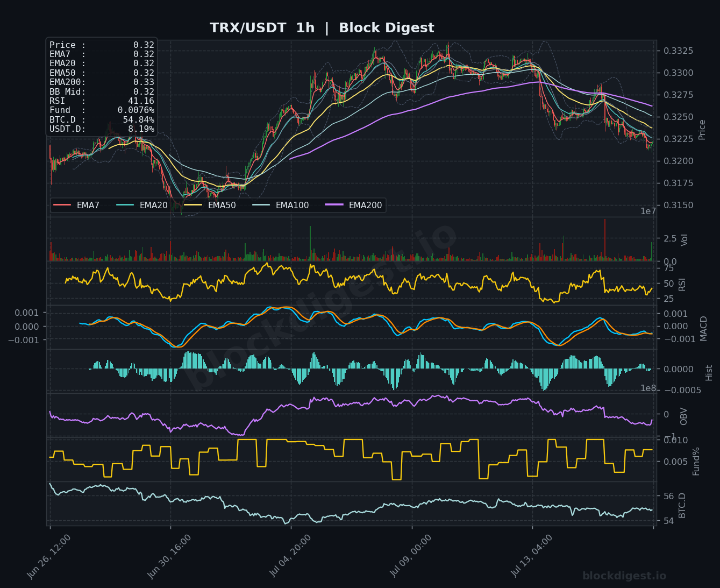Click the RSI value 41.16
This screenshot has height=588, width=720.
(x=141, y=101)
